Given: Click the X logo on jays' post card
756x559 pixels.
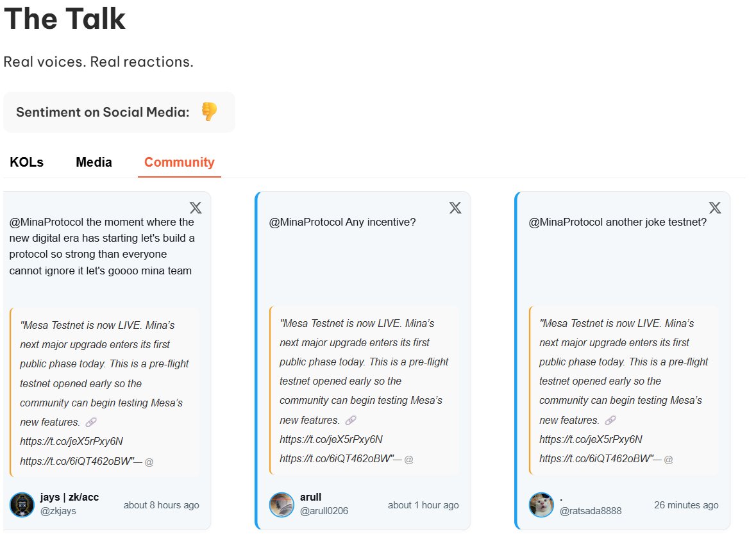Looking at the screenshot, I should (196, 208).
